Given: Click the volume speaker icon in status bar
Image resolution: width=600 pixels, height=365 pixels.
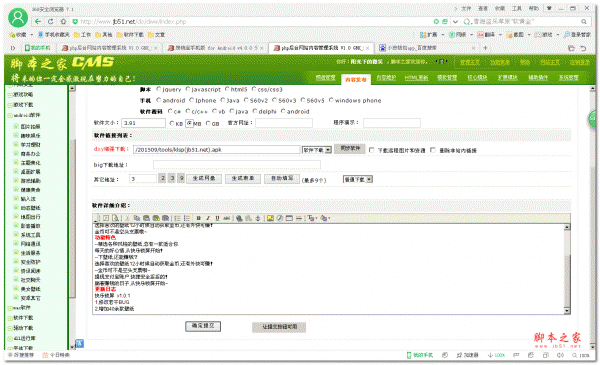Looking at the screenshot, I should point(560,355).
